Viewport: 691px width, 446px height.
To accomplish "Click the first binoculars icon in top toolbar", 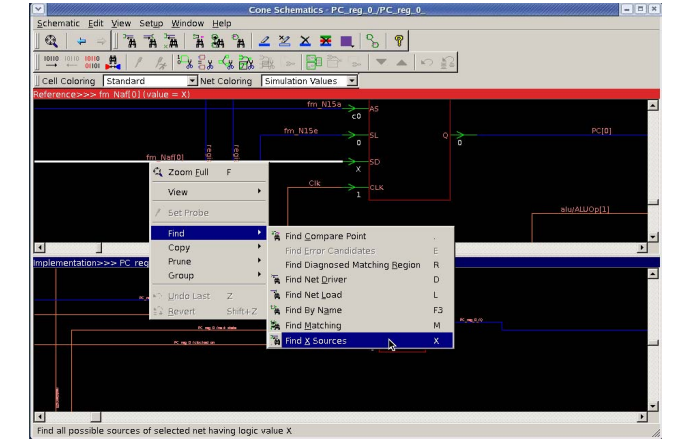I will tap(130, 41).
